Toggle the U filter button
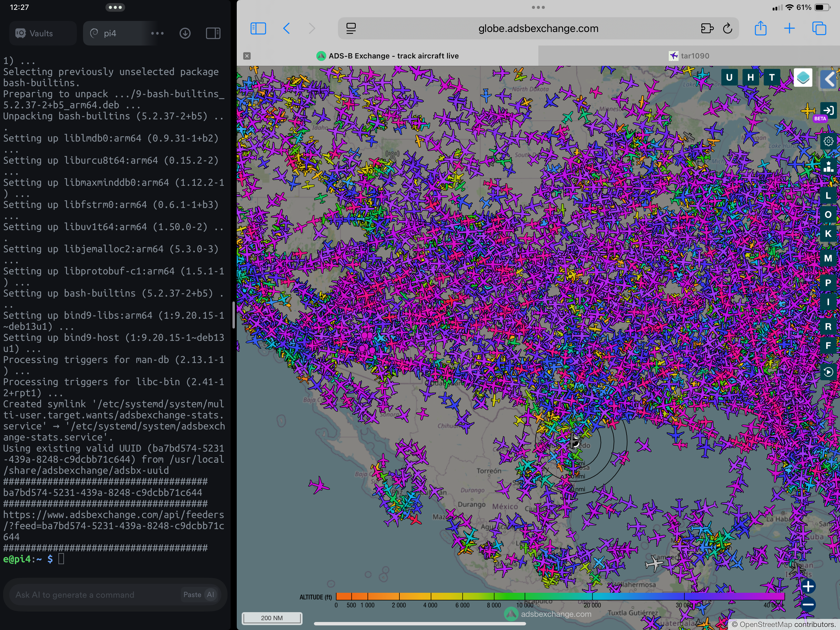840x630 pixels. click(x=729, y=78)
